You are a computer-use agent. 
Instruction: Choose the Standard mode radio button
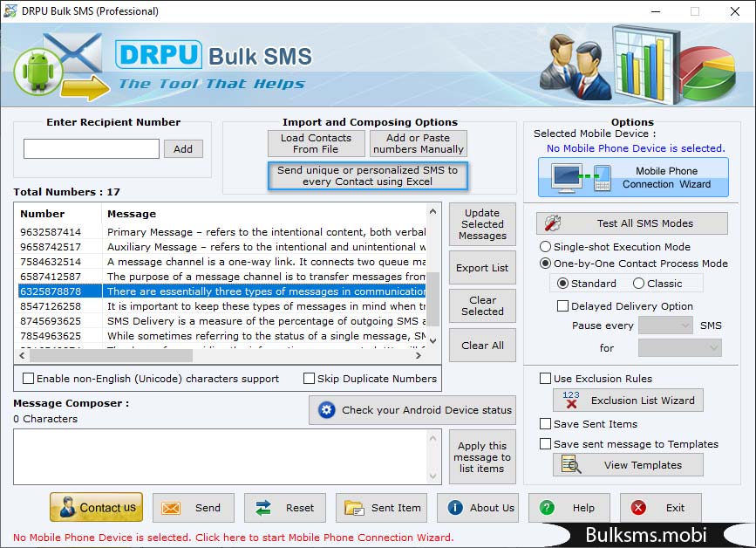click(x=562, y=284)
